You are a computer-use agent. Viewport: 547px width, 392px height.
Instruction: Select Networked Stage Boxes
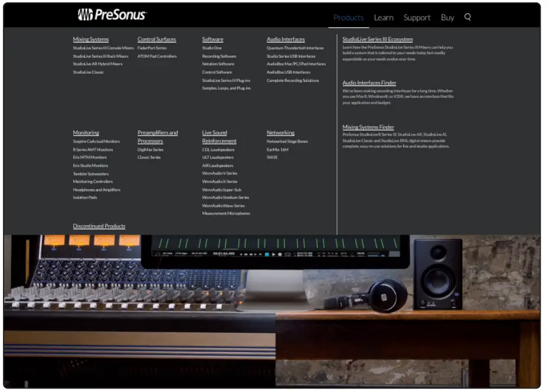pos(288,141)
